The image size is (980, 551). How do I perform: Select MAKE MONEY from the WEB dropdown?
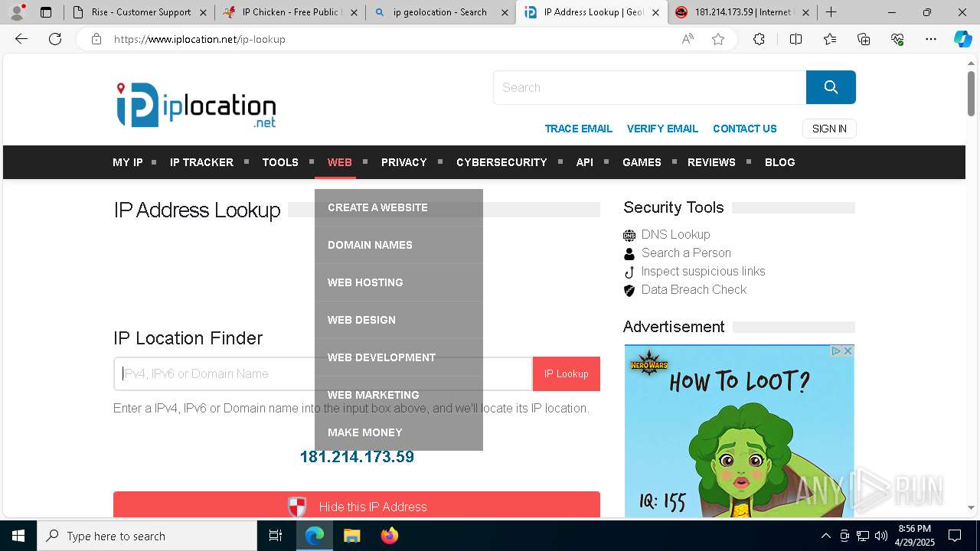pyautogui.click(x=399, y=432)
